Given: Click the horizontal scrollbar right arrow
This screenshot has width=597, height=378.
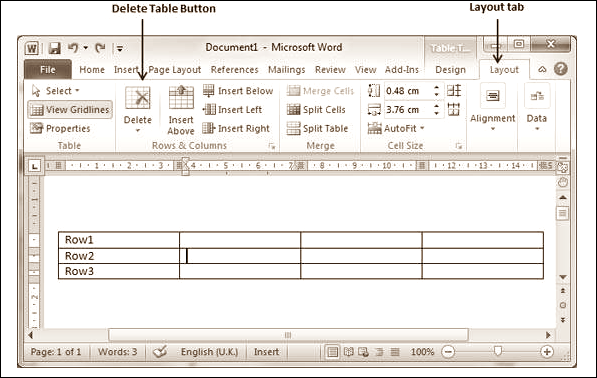Looking at the screenshot, I should tap(548, 335).
